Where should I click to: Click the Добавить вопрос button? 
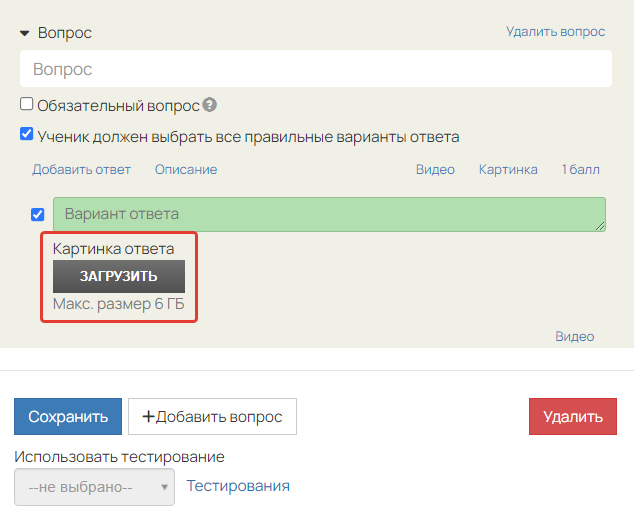(212, 416)
